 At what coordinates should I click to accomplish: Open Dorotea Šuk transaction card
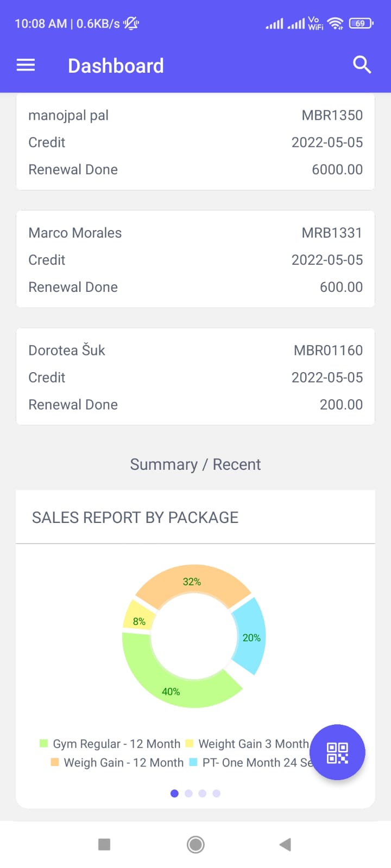click(195, 376)
